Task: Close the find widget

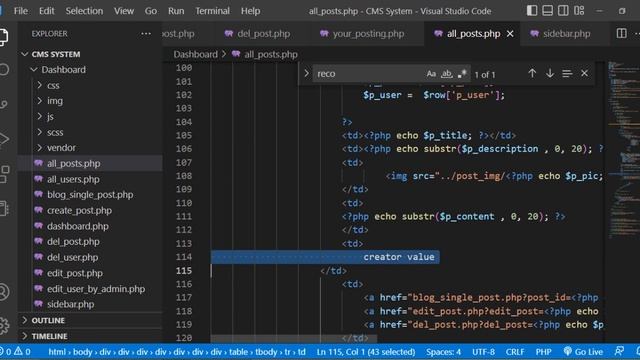Action: click(x=584, y=73)
